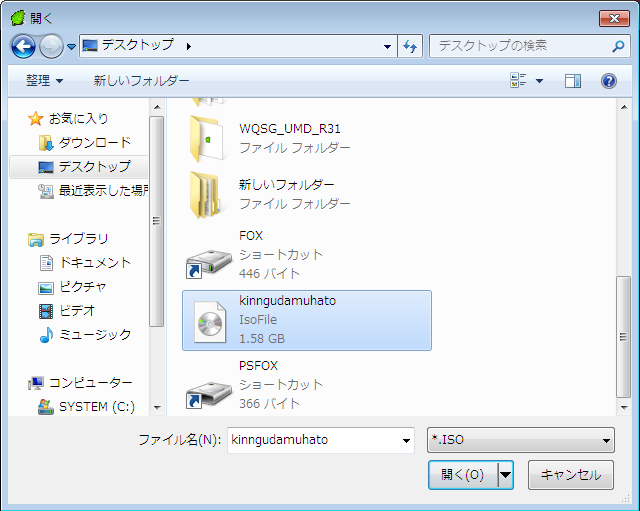640x511 pixels.
Task: Open the address bar history dropdown
Action: (387, 47)
